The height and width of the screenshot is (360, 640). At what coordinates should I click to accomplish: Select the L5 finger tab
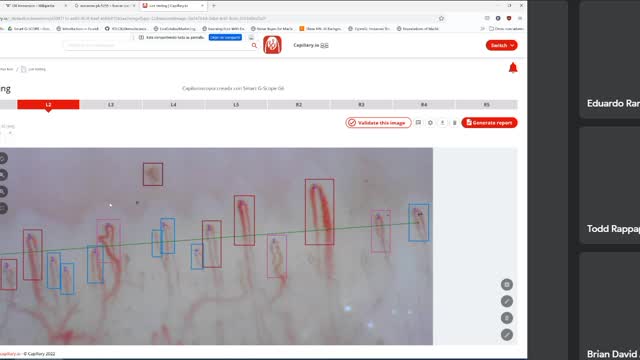click(x=236, y=104)
